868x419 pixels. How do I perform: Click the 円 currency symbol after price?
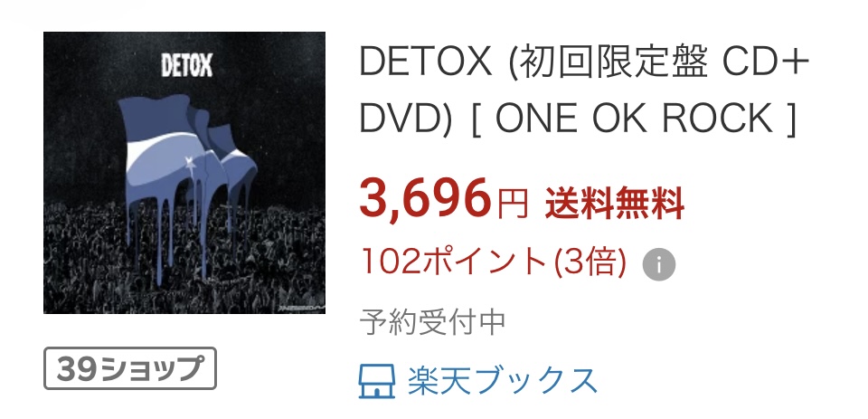point(512,204)
